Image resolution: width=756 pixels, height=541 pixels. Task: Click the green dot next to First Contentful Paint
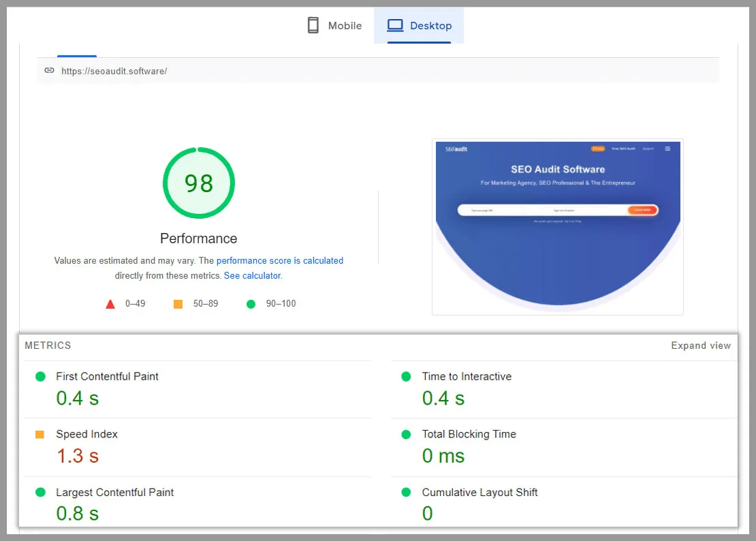point(40,377)
